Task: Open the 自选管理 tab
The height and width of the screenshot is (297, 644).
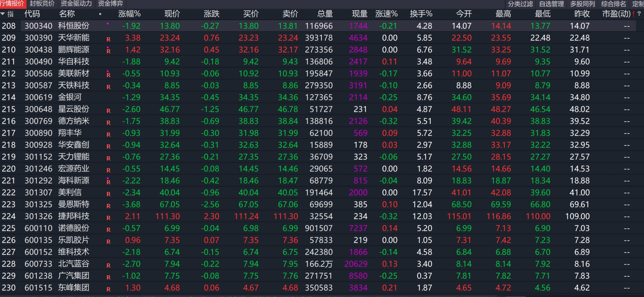Action: pyautogui.click(x=551, y=4)
